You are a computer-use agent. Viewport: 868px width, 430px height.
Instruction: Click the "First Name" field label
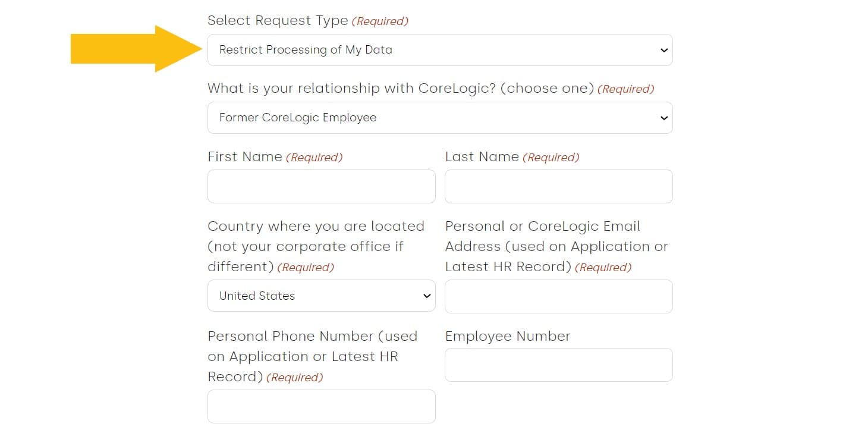(x=245, y=157)
